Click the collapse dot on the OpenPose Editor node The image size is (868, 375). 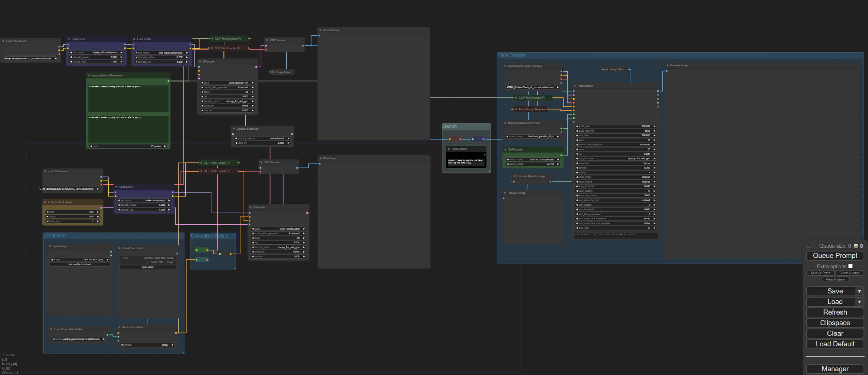(x=120, y=248)
